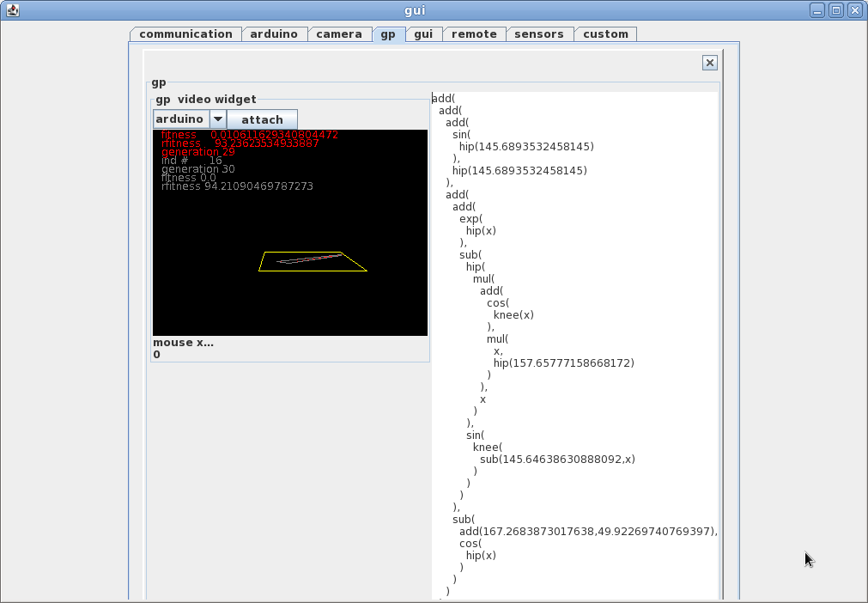Select the custom tab
The image size is (868, 603).
point(605,34)
